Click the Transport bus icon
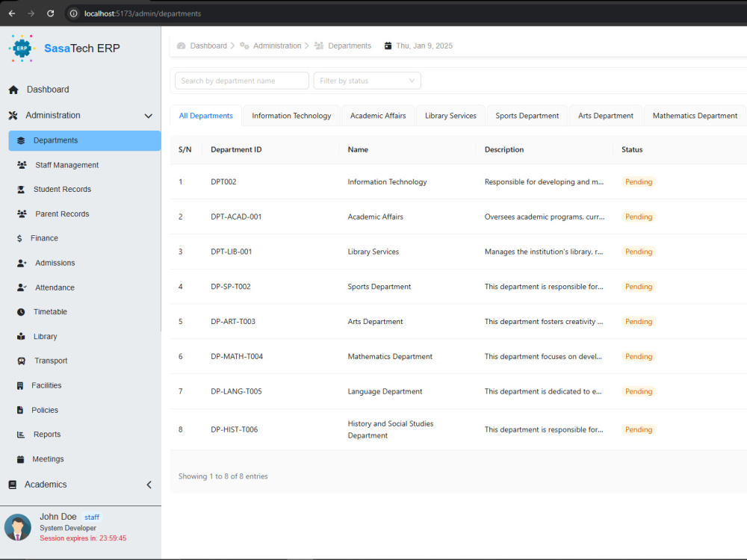The height and width of the screenshot is (560, 747). point(22,361)
